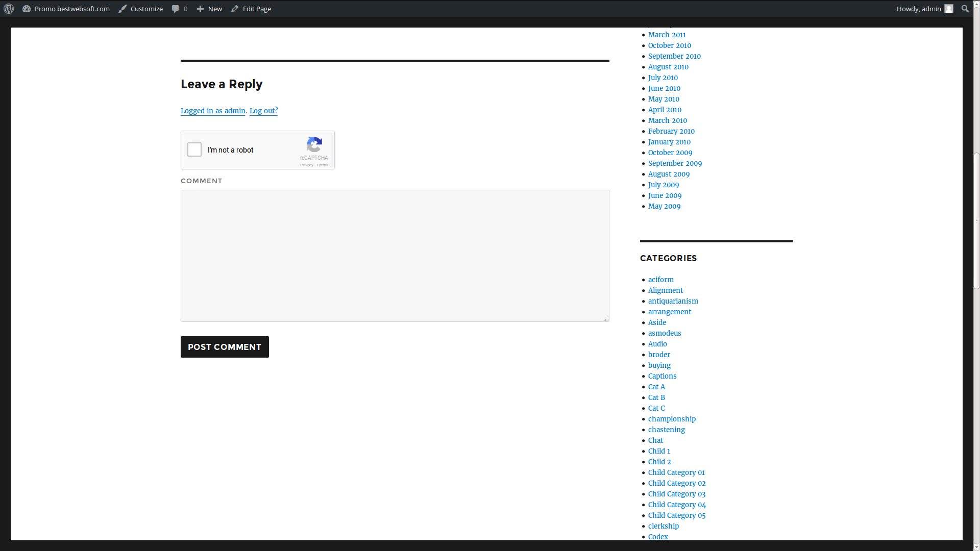Viewport: 980px width, 551px height.
Task: Open the March 2011 archive link
Action: pyautogui.click(x=667, y=35)
